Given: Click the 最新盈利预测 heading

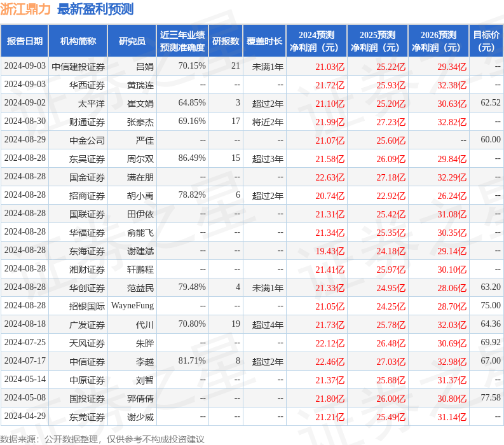Looking at the screenshot, I should [x=95, y=9].
